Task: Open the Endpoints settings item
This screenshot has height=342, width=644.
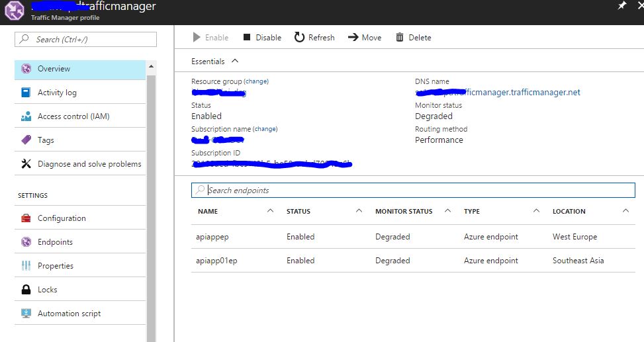Action: [x=80, y=242]
